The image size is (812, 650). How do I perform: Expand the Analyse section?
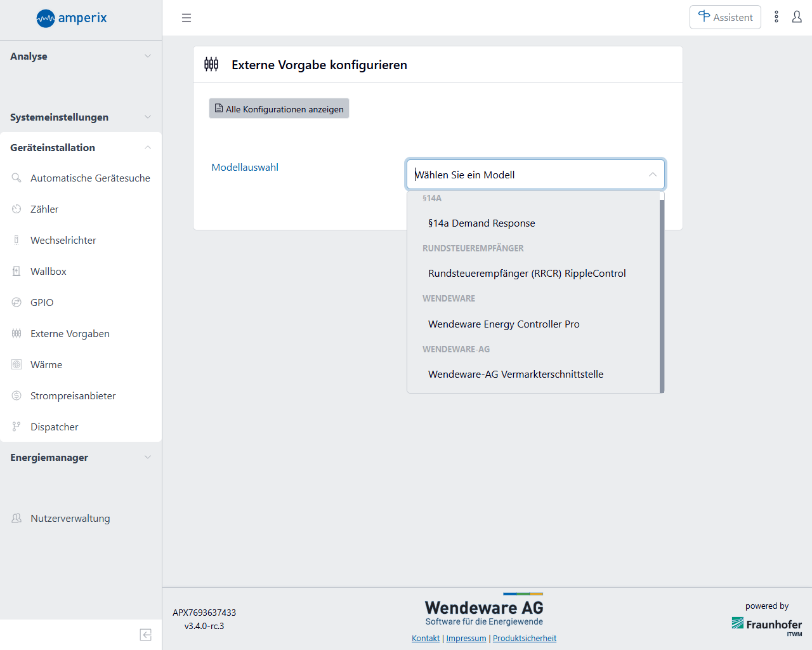point(81,56)
